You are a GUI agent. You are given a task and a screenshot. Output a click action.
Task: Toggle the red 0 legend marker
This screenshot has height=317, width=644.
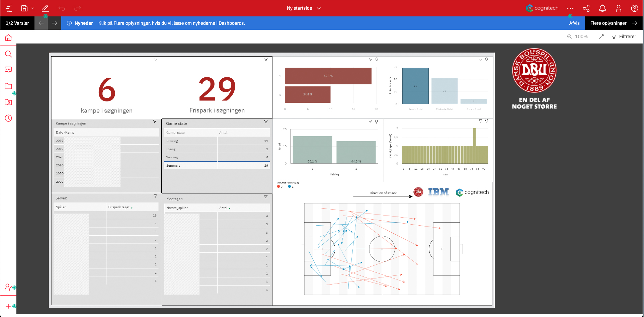(278, 187)
